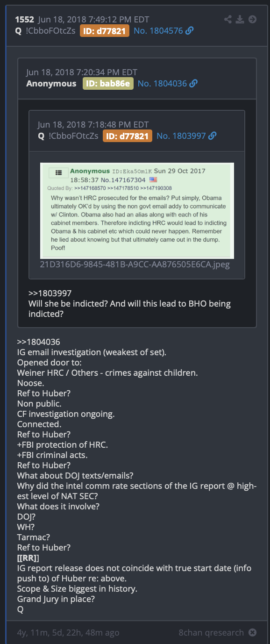270x644 pixels.
Task: Click the chain link icon beside No. 1804036
Action: pos(193,84)
